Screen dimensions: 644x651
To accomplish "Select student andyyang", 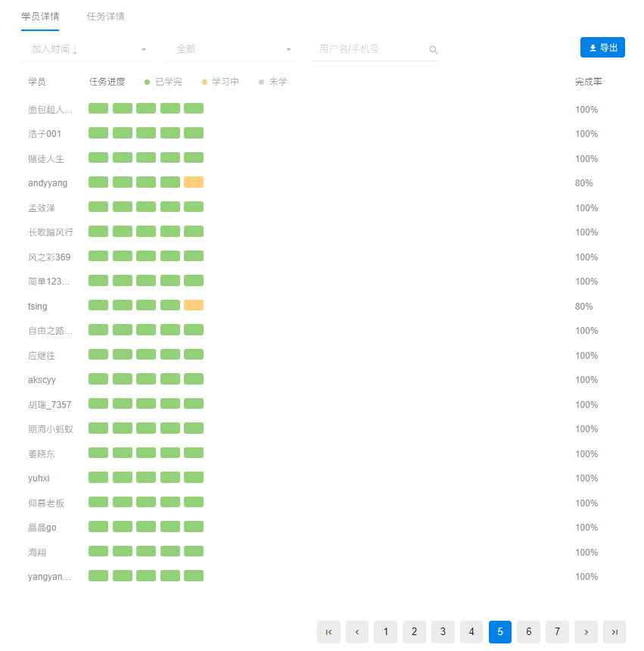I will click(x=48, y=183).
